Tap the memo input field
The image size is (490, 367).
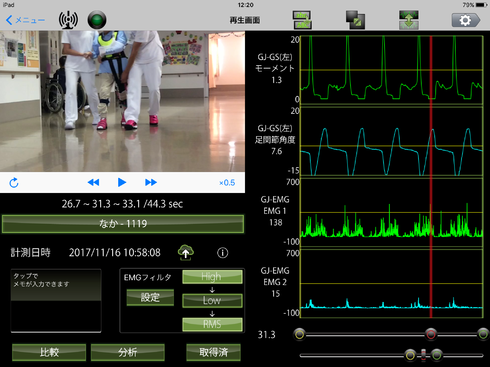[x=56, y=301]
